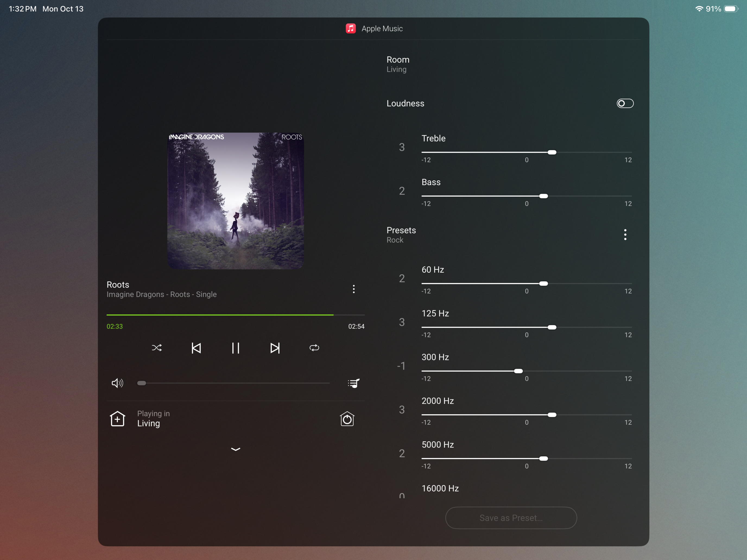Click the 5000 Hz slider handle
This screenshot has width=747, height=560.
click(543, 459)
